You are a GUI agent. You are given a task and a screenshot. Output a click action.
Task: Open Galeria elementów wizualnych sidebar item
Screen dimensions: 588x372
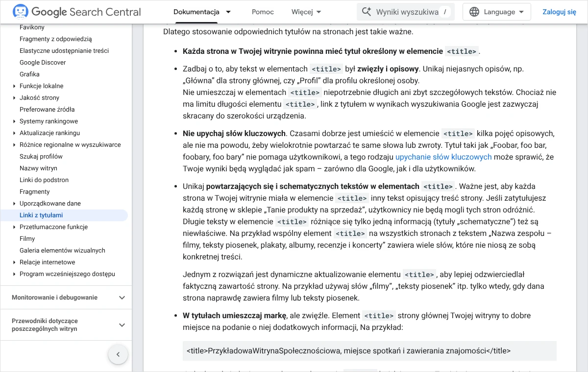(x=62, y=251)
